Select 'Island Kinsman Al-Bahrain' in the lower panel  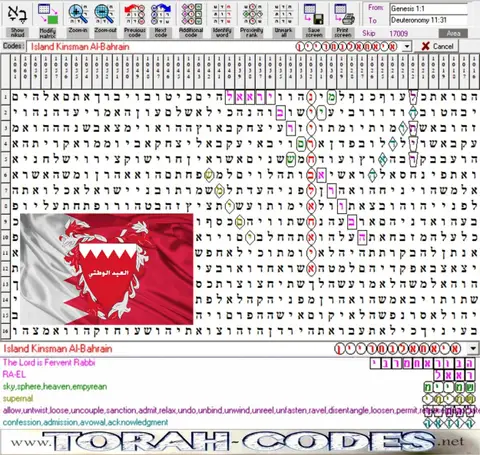(58, 349)
